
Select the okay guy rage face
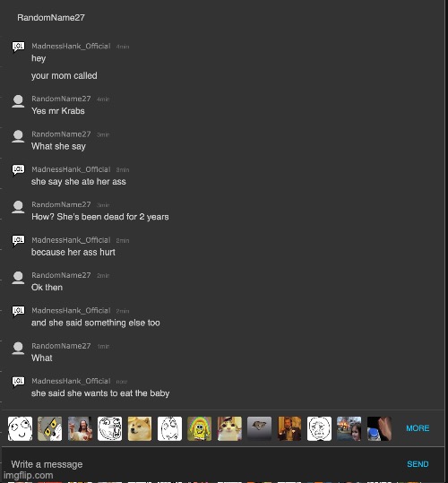[319, 428]
